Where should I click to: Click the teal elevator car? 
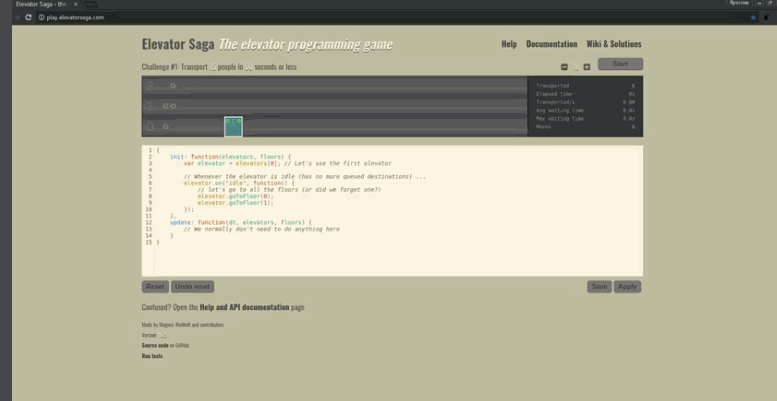coord(233,126)
